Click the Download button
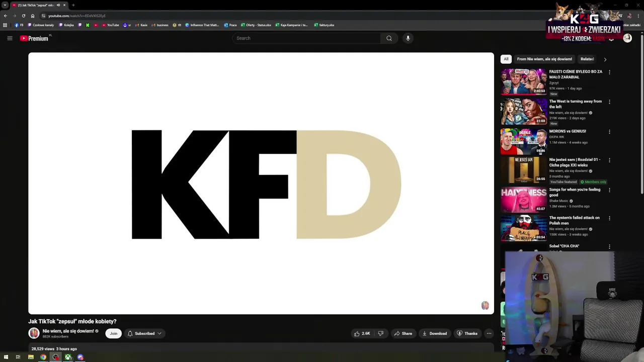 [x=434, y=333]
